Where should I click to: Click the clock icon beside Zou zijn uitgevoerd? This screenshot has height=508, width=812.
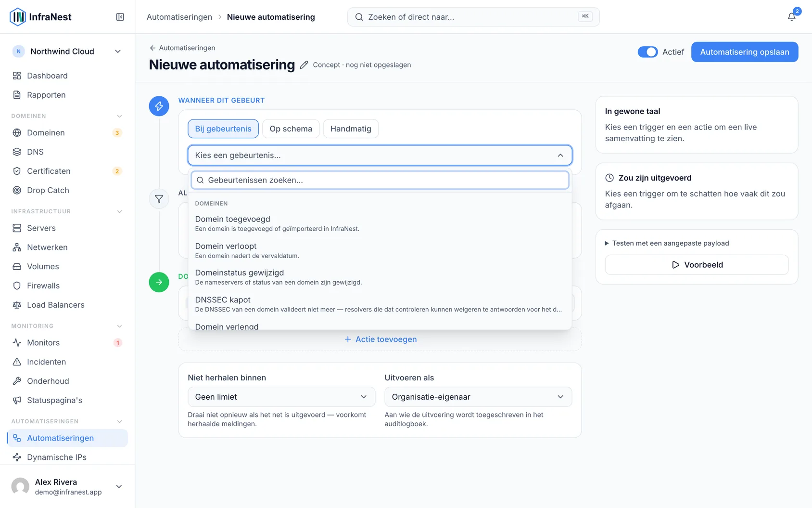point(609,178)
